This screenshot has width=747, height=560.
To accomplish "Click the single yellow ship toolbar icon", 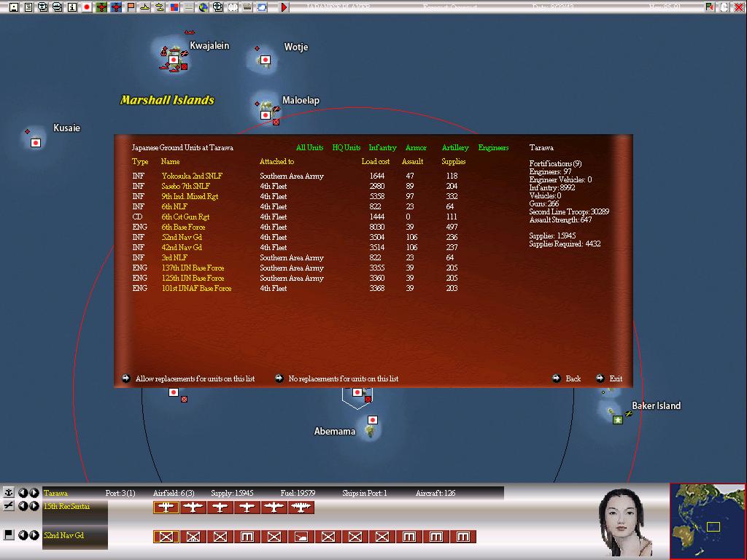I will point(145,7).
